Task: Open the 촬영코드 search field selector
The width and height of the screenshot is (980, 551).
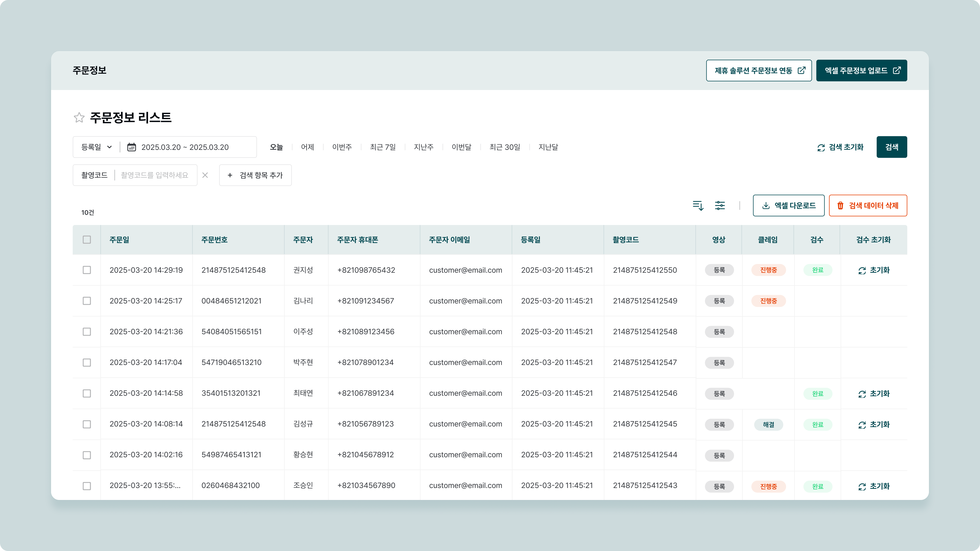Action: 94,175
